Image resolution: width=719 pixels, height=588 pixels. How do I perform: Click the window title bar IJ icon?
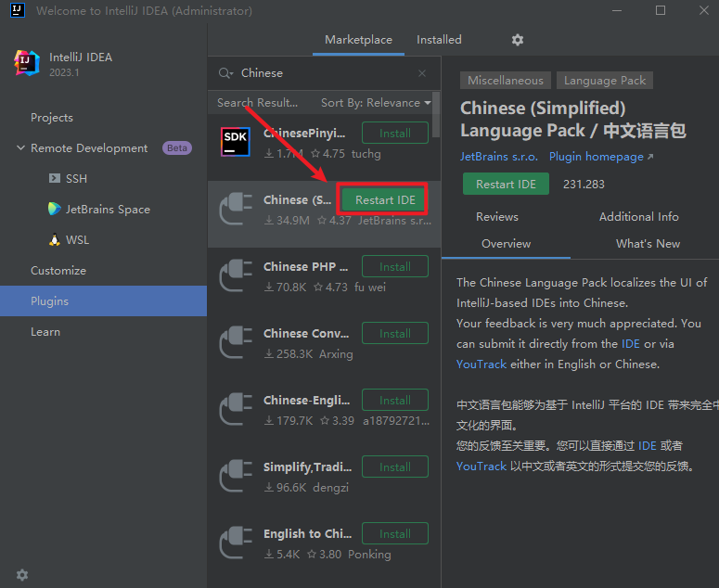18,10
